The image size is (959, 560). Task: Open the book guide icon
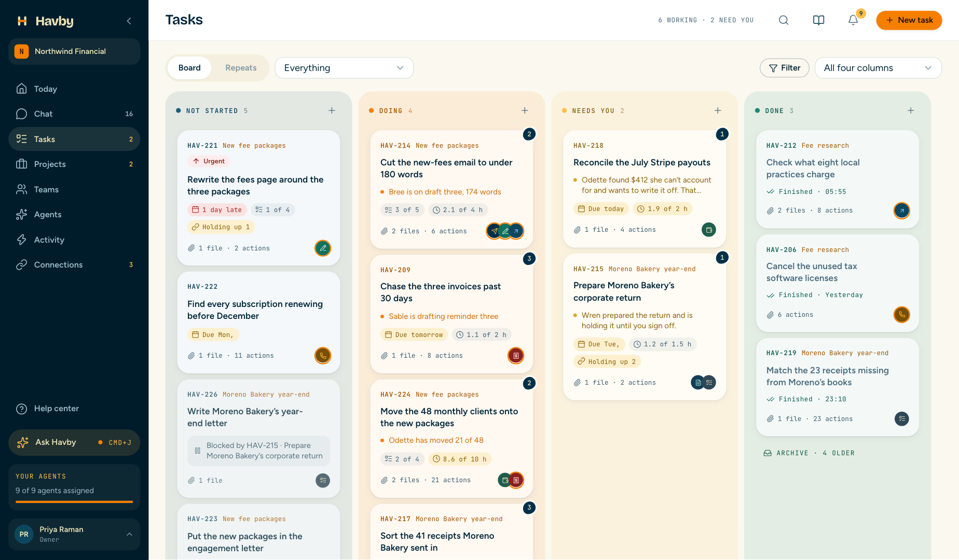pyautogui.click(x=818, y=20)
